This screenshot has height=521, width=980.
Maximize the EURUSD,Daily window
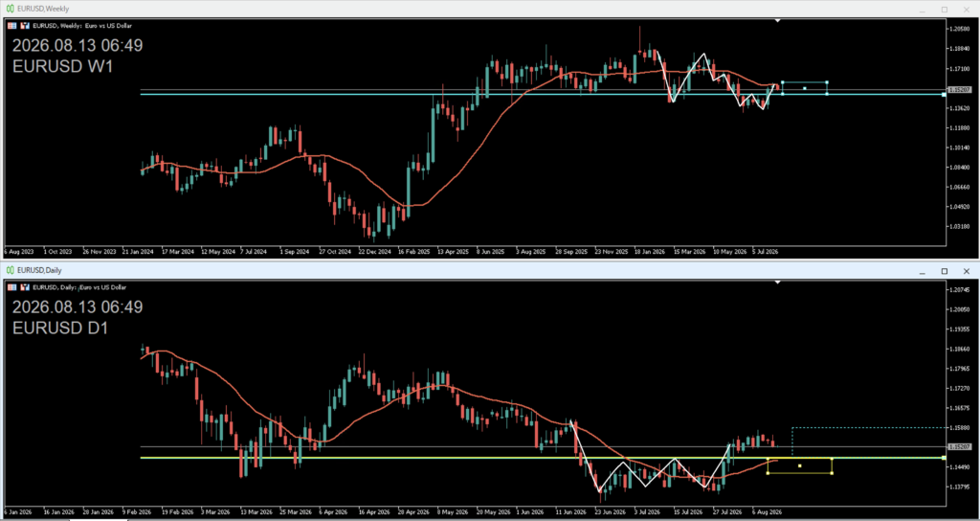click(x=945, y=271)
